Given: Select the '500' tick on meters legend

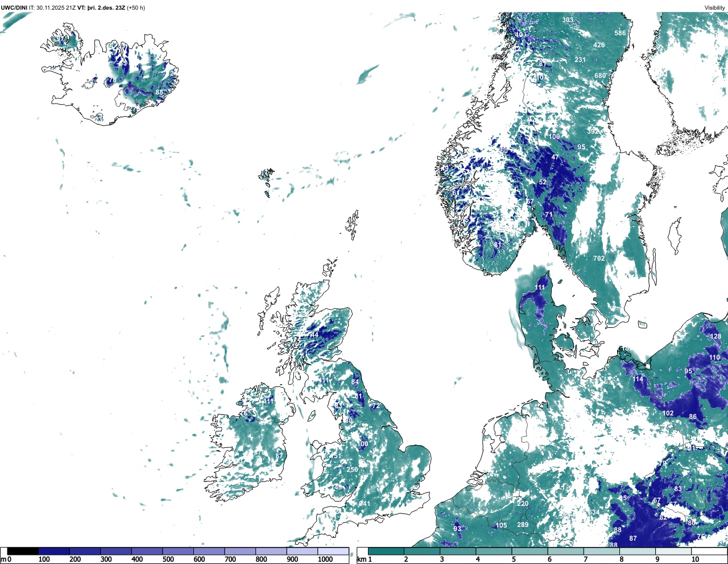Looking at the screenshot, I should click(168, 559).
